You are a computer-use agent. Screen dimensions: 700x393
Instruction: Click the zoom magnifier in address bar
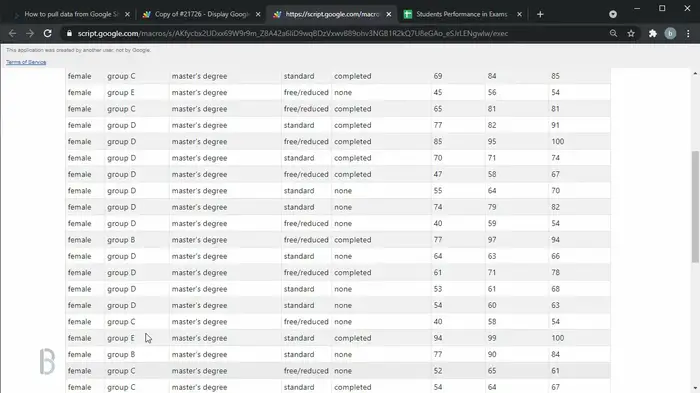[613, 33]
